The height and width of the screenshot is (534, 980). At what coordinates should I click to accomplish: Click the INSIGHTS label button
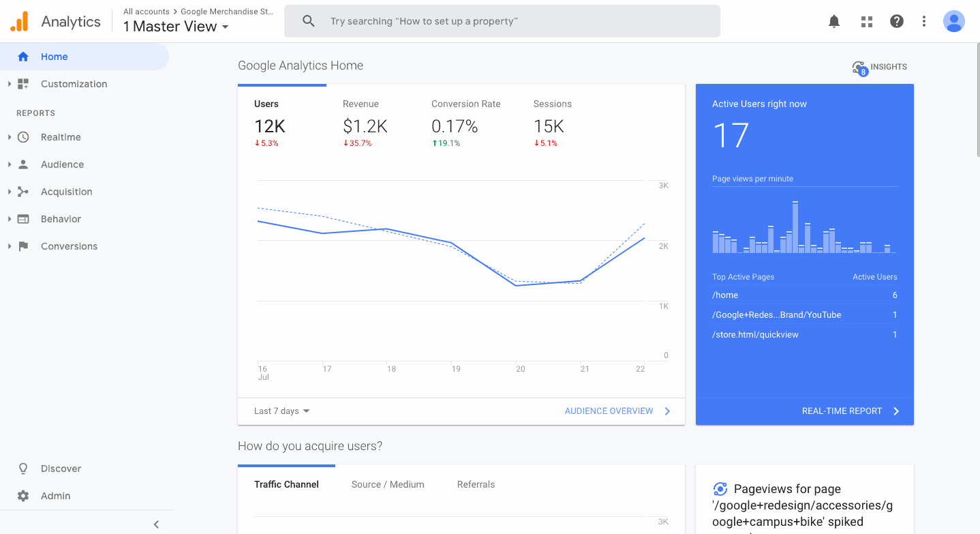[889, 67]
